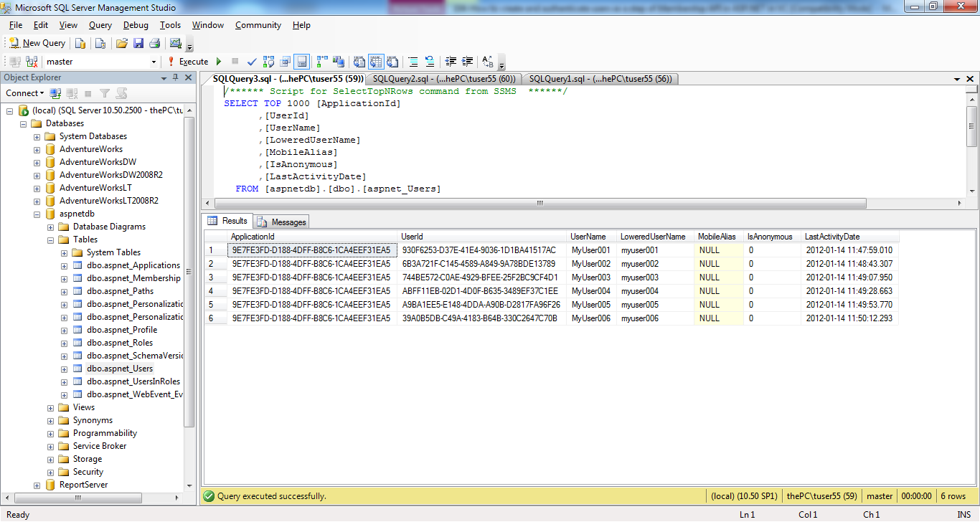The height and width of the screenshot is (522, 980).
Task: Parse the query with the blue checkmark
Action: tap(252, 62)
